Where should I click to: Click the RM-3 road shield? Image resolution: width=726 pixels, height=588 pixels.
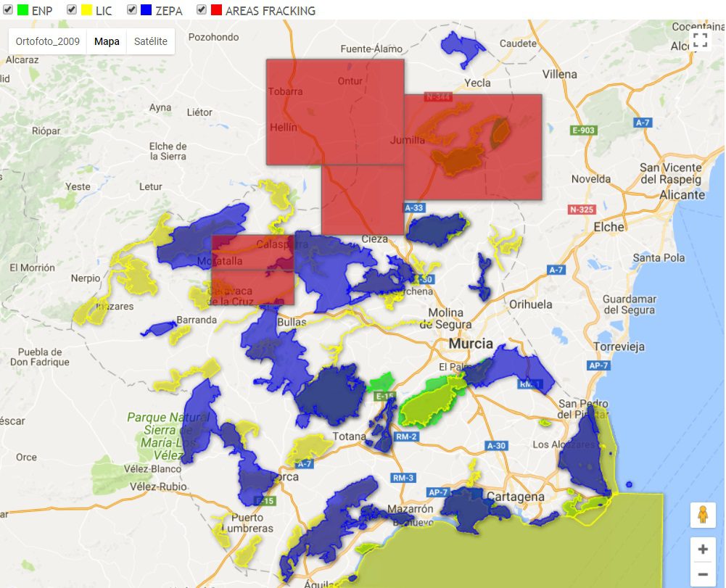pos(403,478)
